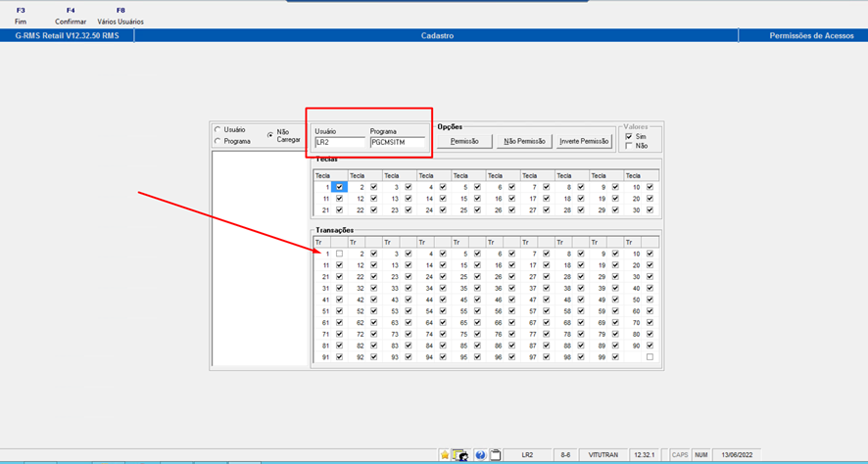Image resolution: width=868 pixels, height=464 pixels.
Task: Toggle the Transação 33 checkbox
Action: tap(408, 288)
